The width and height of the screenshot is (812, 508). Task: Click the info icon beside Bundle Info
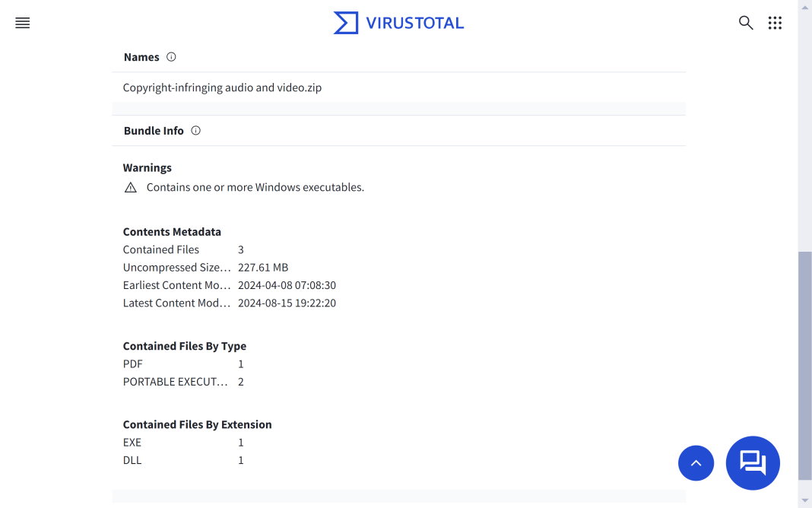click(195, 130)
